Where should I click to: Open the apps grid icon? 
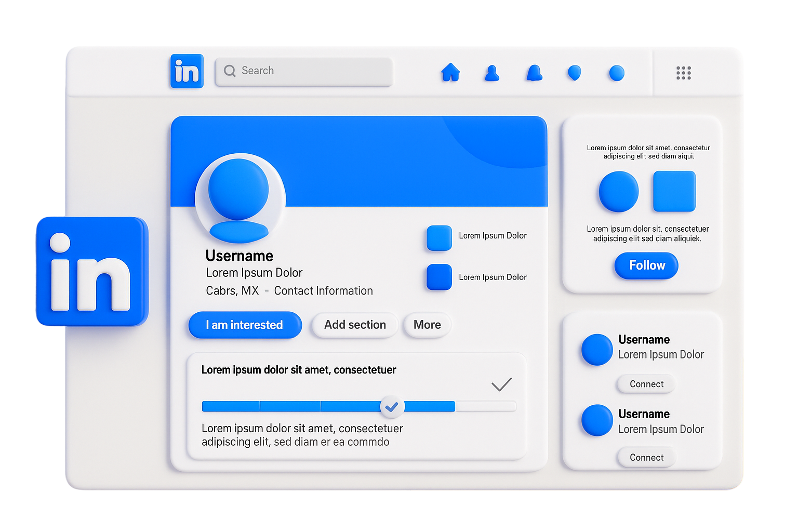click(683, 73)
